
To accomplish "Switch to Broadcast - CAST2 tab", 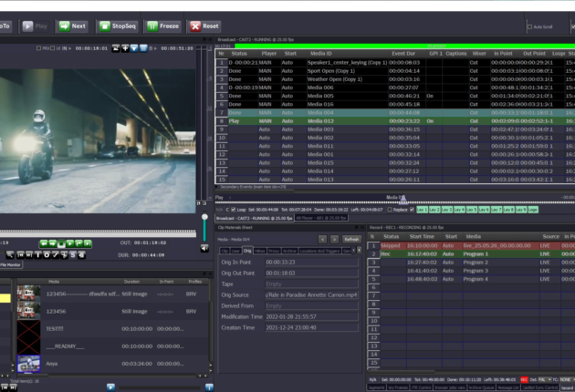I will [255, 218].
